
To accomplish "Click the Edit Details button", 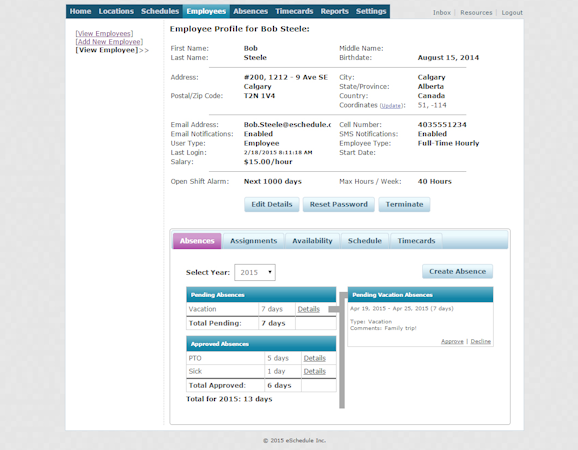I will point(272,204).
